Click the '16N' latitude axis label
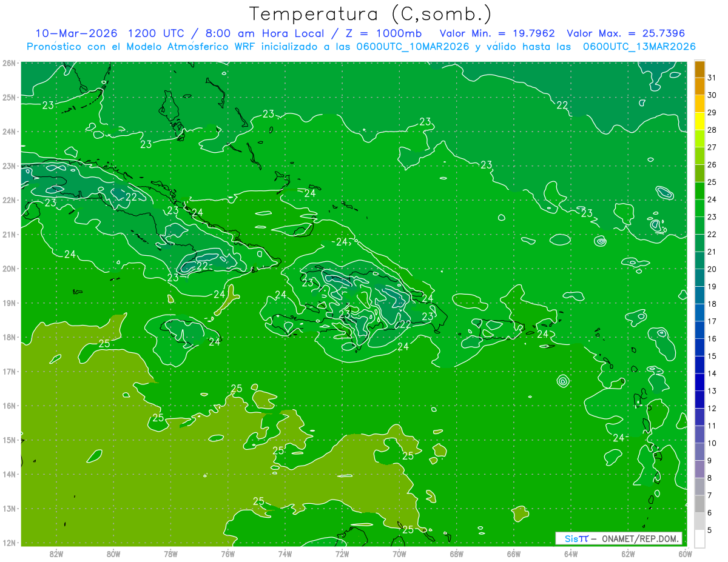 [x=8, y=406]
